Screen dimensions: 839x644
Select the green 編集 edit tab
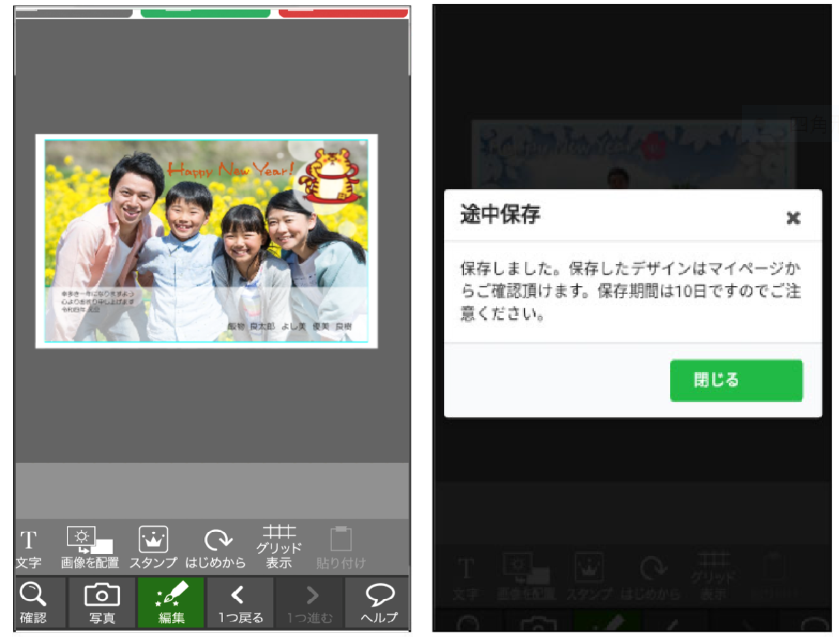171,602
